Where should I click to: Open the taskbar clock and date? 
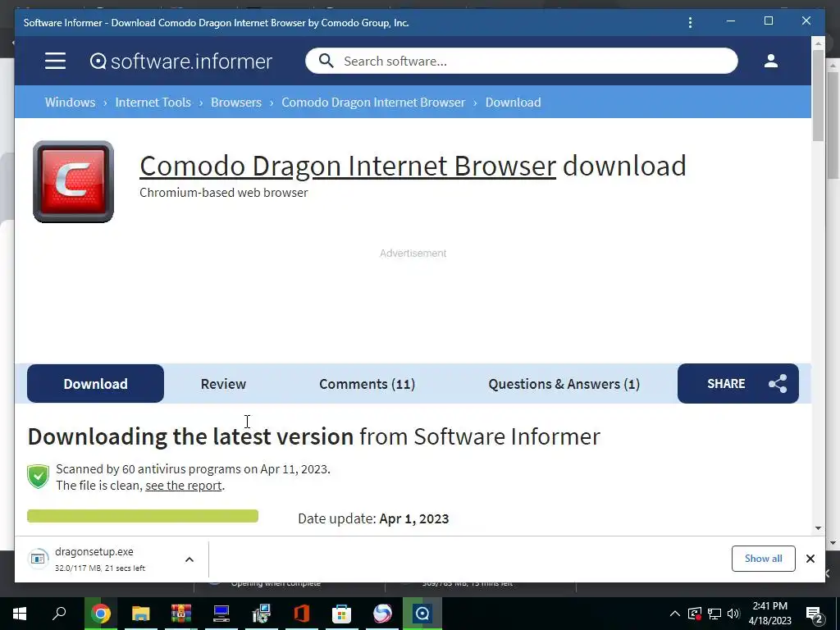pyautogui.click(x=769, y=614)
